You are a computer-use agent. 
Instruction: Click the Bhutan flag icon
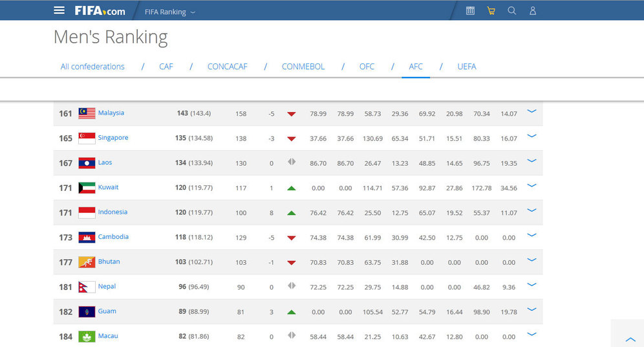pyautogui.click(x=87, y=262)
